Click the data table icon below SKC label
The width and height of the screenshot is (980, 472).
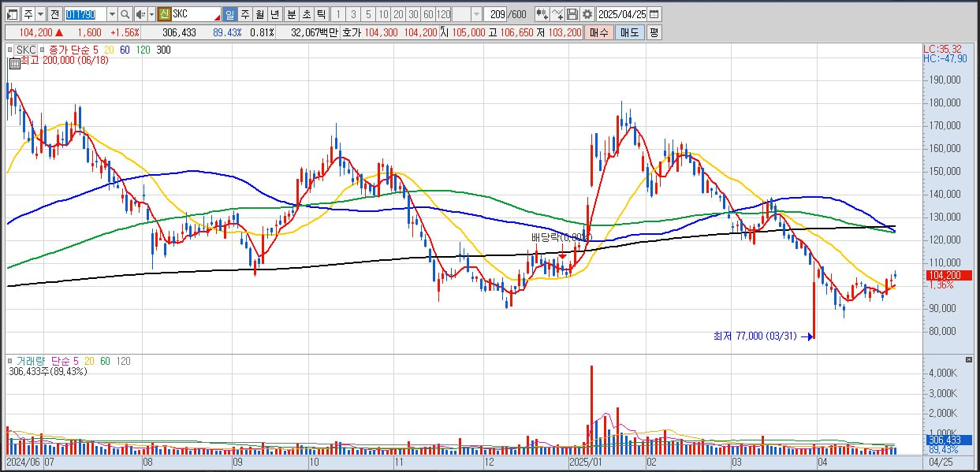pyautogui.click(x=14, y=64)
